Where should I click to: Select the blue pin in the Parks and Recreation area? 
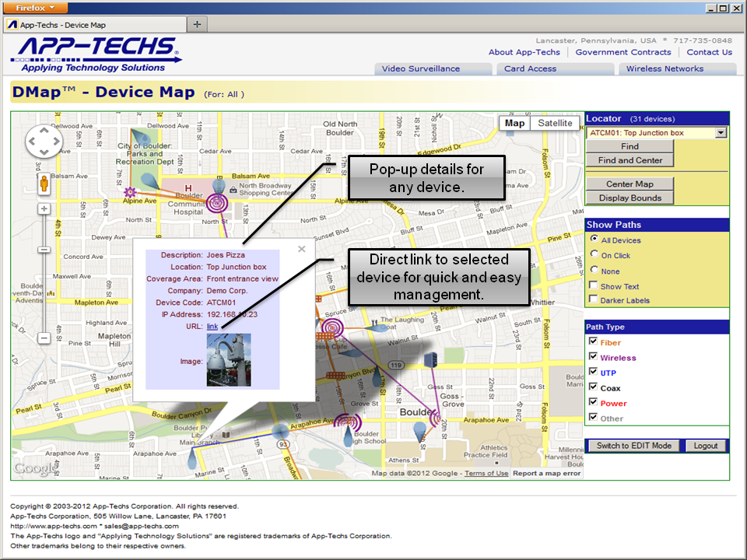pos(140,137)
